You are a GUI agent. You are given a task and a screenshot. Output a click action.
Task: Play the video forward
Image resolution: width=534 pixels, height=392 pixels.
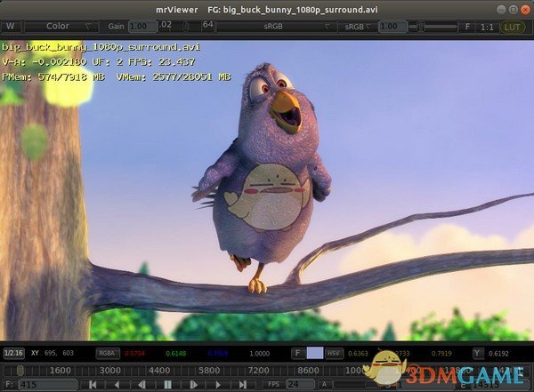click(x=218, y=385)
